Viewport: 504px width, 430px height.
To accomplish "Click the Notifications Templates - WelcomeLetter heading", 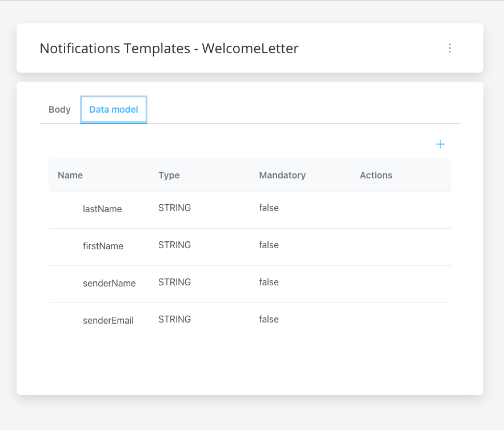I will pyautogui.click(x=169, y=49).
